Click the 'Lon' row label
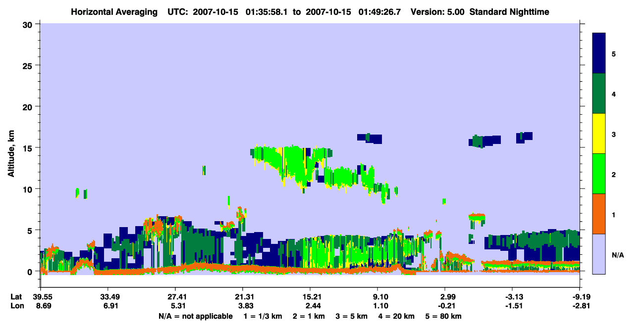This screenshot has height=330, width=644. (x=16, y=306)
